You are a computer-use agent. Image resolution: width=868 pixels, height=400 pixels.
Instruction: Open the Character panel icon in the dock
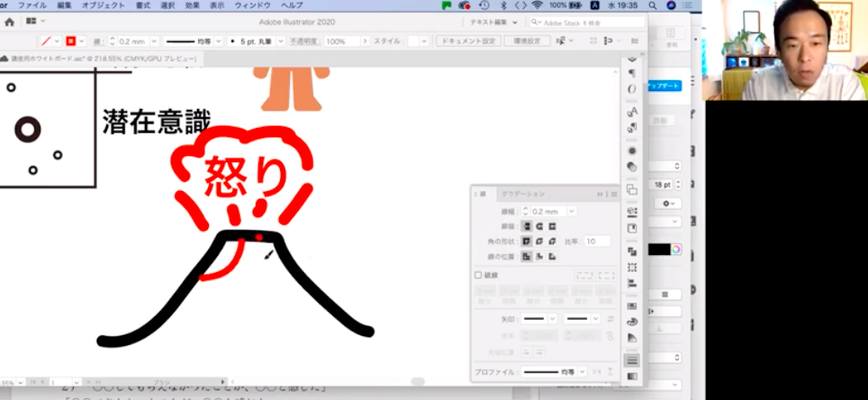(x=632, y=112)
